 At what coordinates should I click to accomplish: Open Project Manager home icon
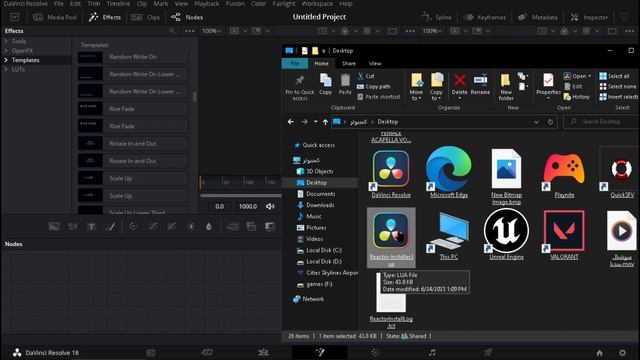[x=599, y=353]
